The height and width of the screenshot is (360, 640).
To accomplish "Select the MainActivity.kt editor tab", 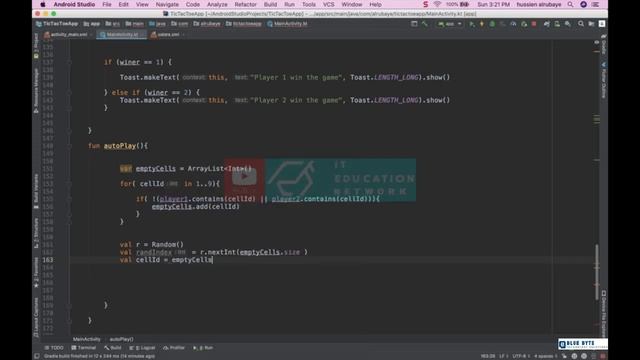I will point(122,35).
